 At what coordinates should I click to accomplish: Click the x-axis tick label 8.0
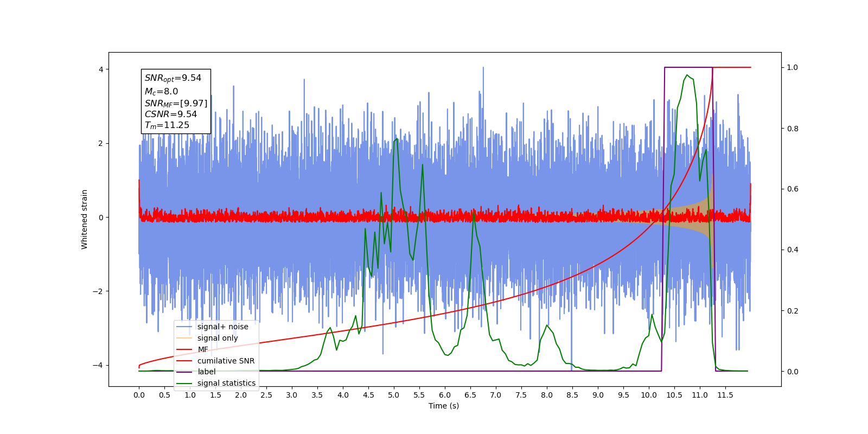(547, 395)
